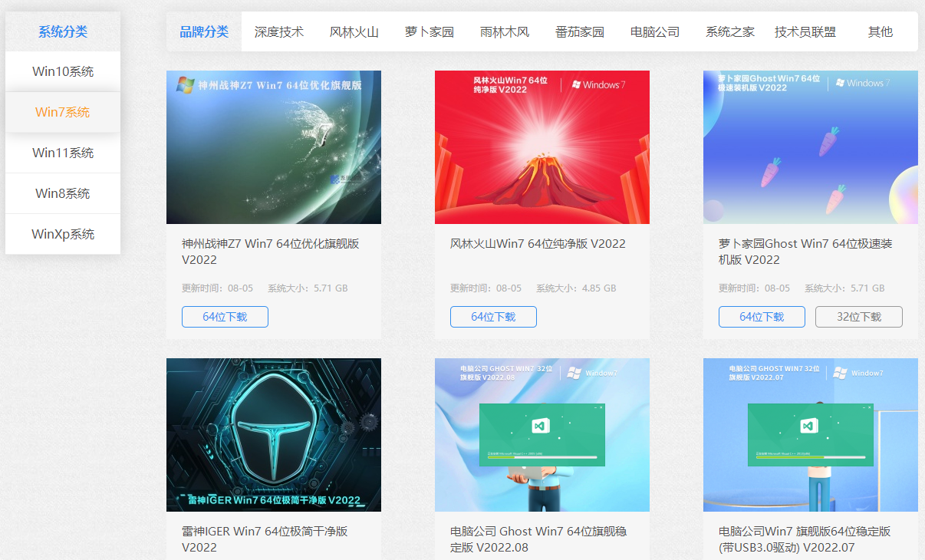Open 风林火山Win7 volcano thumbnail image
925x560 pixels.
(x=542, y=147)
